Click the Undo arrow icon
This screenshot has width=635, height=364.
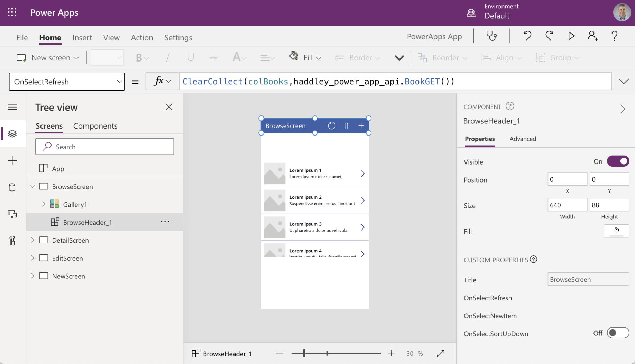(x=527, y=36)
